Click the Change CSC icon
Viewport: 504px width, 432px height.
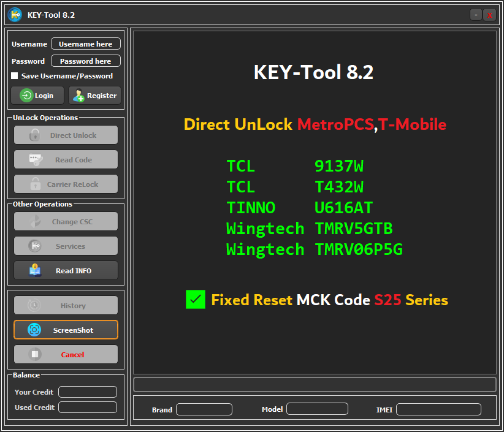[x=36, y=221]
